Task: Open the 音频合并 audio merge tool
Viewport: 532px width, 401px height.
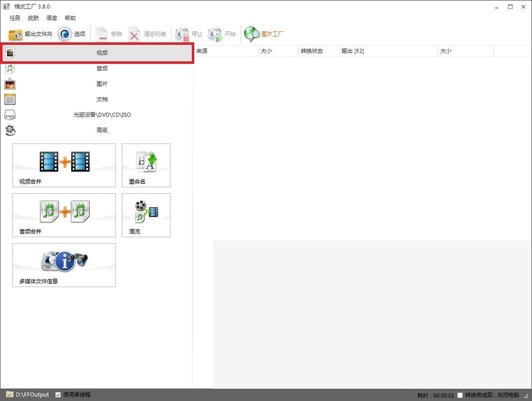Action: click(64, 215)
